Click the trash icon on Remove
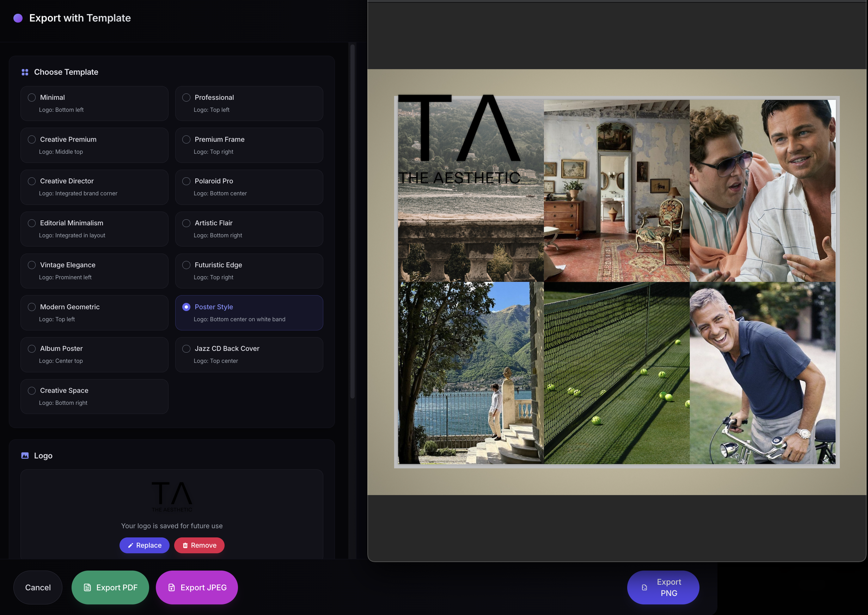The image size is (868, 615). (185, 545)
